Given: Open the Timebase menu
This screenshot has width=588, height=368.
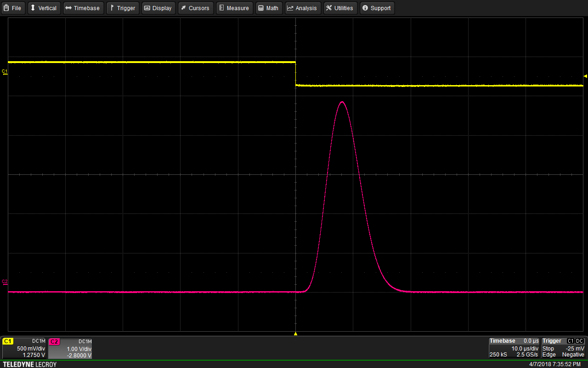Looking at the screenshot, I should [x=83, y=8].
